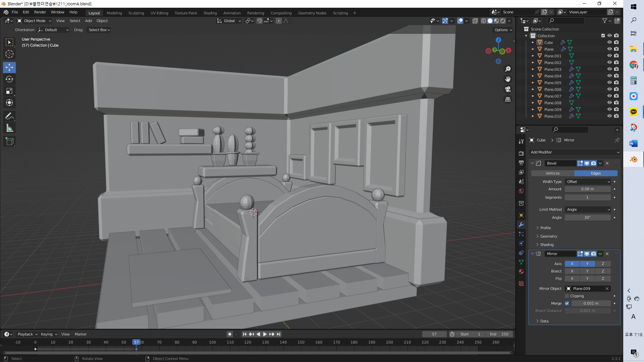
Task: Select the Rotate tool in toolbar
Action: (9, 79)
